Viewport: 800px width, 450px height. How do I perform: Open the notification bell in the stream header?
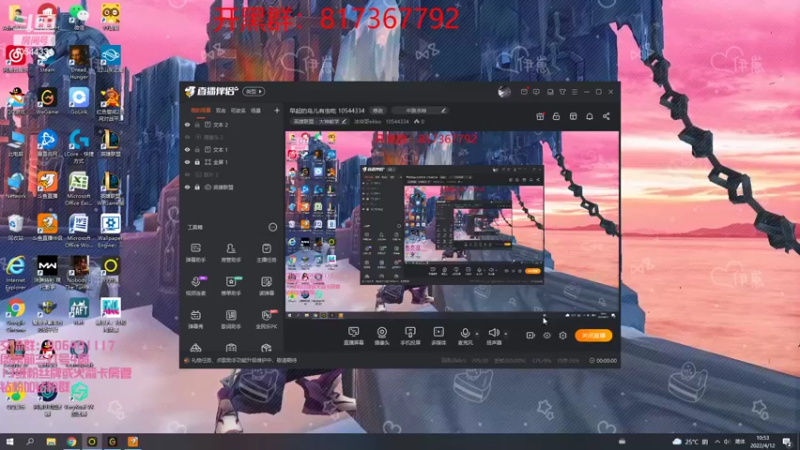[x=589, y=116]
